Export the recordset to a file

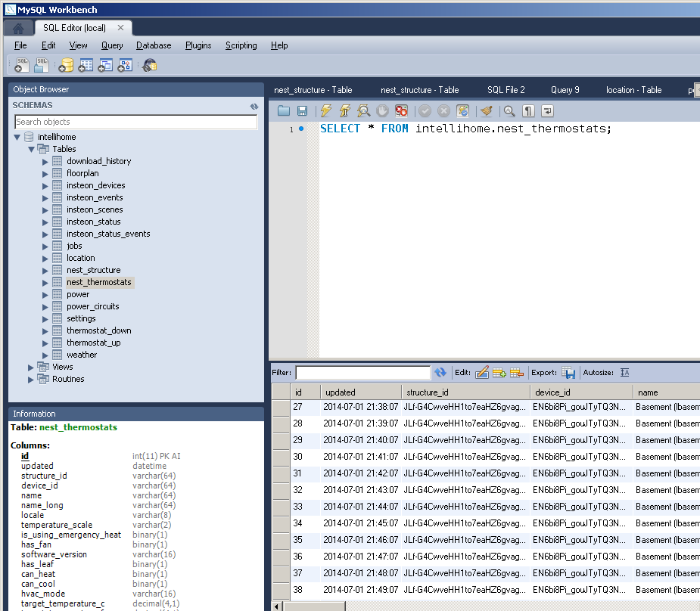point(568,372)
